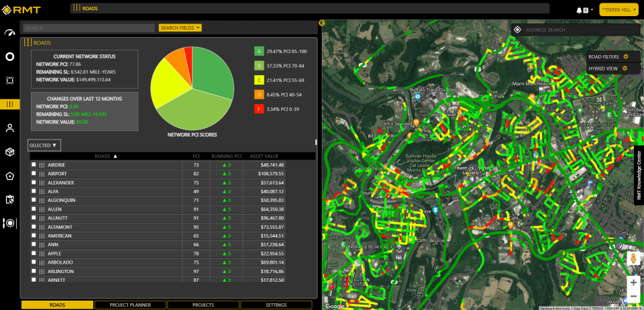Tick the ALEXANDER road checkbox
644x310 pixels.
pyautogui.click(x=34, y=183)
